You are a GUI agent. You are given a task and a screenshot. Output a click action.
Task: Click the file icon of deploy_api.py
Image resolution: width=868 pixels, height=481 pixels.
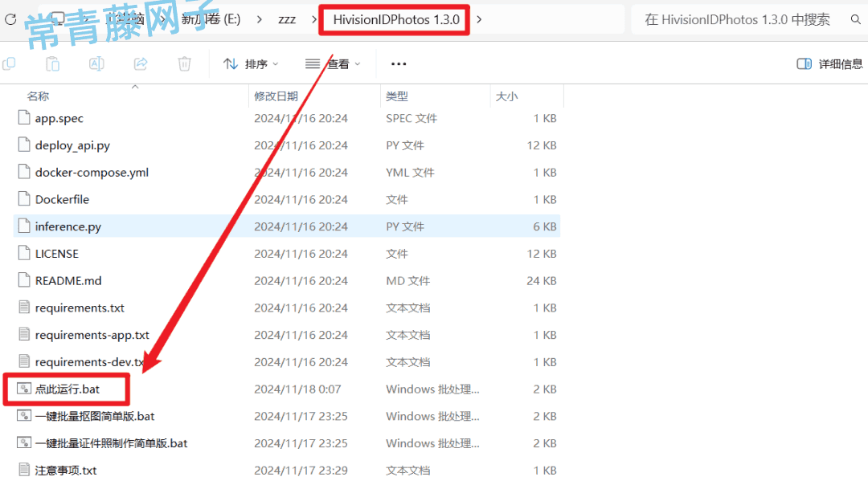click(24, 145)
